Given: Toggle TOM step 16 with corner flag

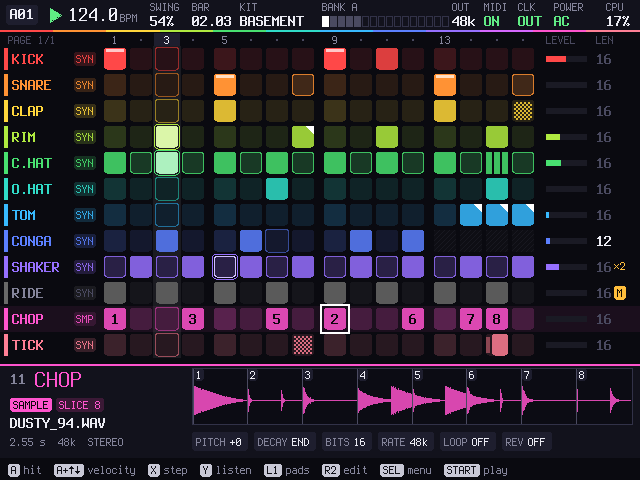Looking at the screenshot, I should click(523, 215).
